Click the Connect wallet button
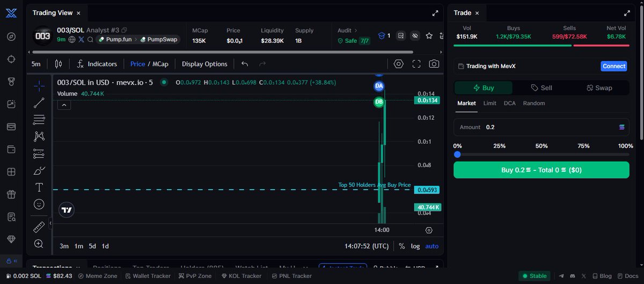Viewport: 644px width, 284px height. click(614, 66)
